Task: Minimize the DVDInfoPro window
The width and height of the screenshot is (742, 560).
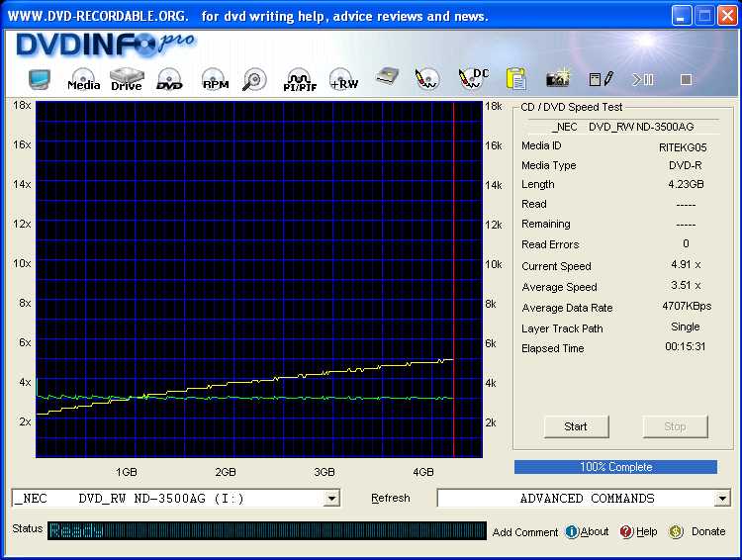Action: tap(681, 16)
